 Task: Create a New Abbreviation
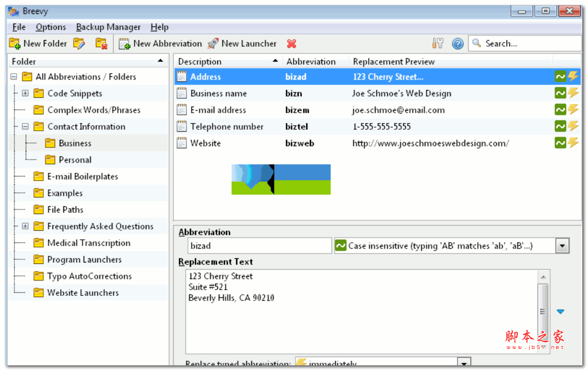click(x=160, y=43)
